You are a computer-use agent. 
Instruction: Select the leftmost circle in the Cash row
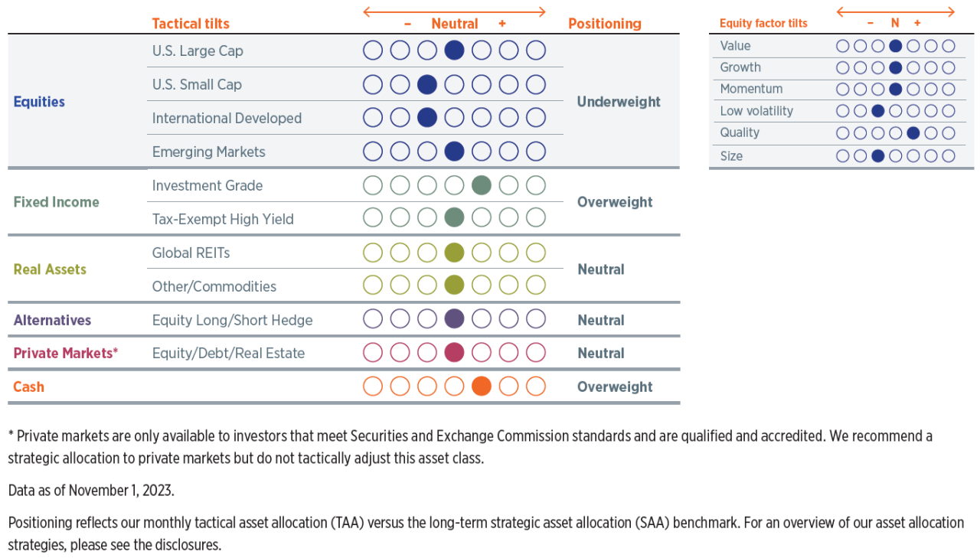(373, 387)
